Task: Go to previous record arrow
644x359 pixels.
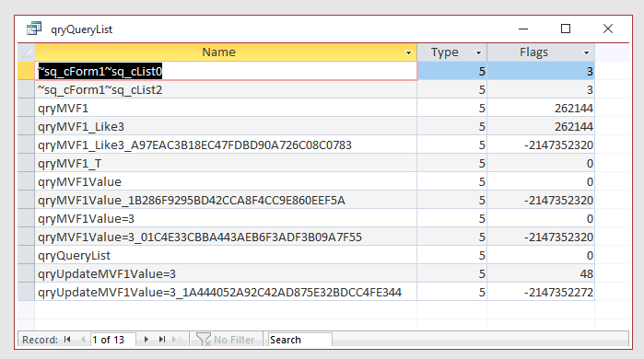Action: [83, 340]
